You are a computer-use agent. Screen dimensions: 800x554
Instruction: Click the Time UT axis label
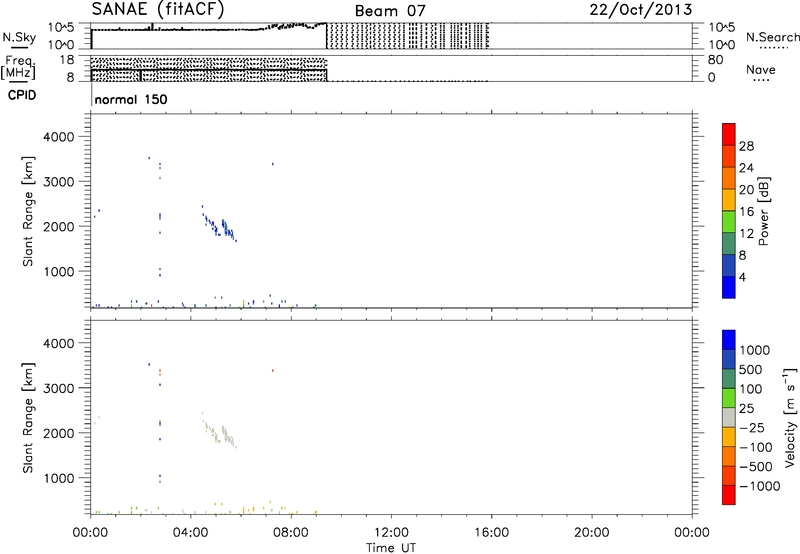pyautogui.click(x=391, y=548)
